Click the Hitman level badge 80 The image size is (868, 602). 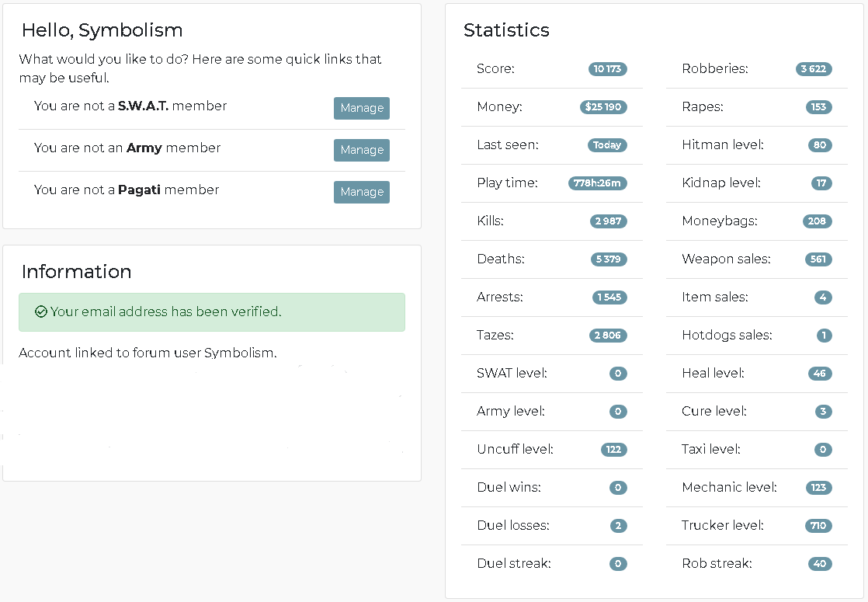click(820, 145)
